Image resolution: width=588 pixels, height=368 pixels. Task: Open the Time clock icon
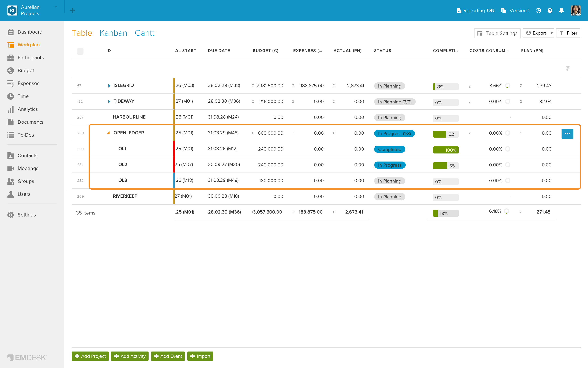pyautogui.click(x=10, y=96)
